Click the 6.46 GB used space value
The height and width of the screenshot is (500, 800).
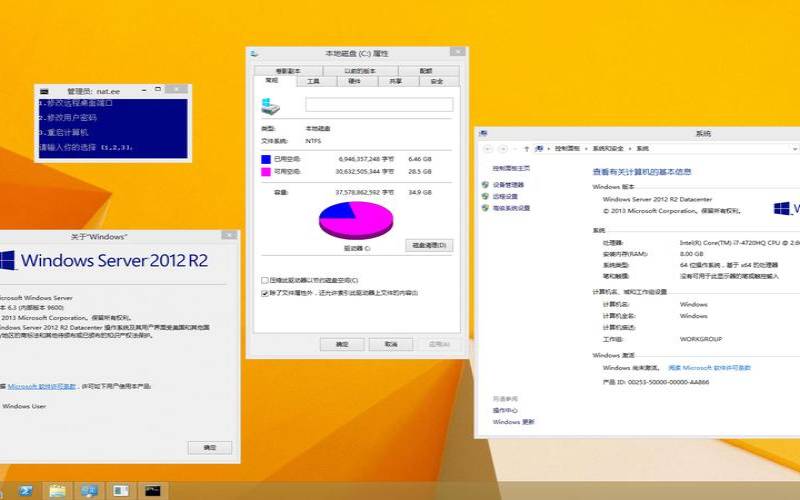420,159
